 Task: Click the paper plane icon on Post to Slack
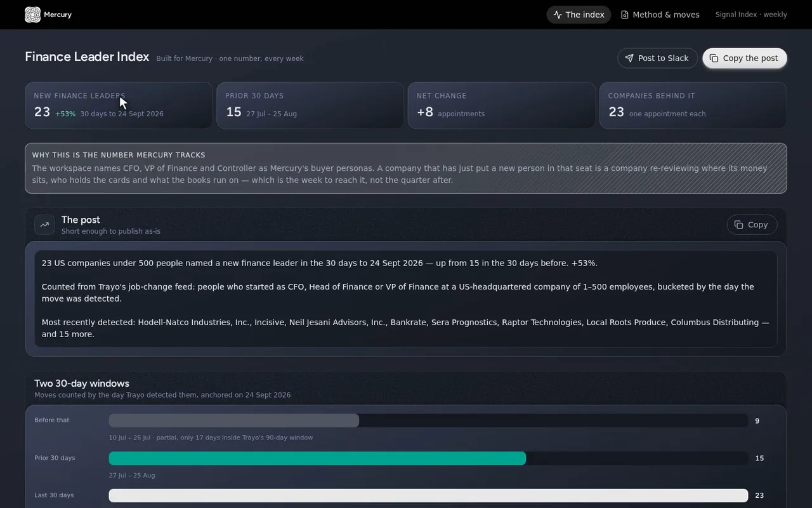629,58
